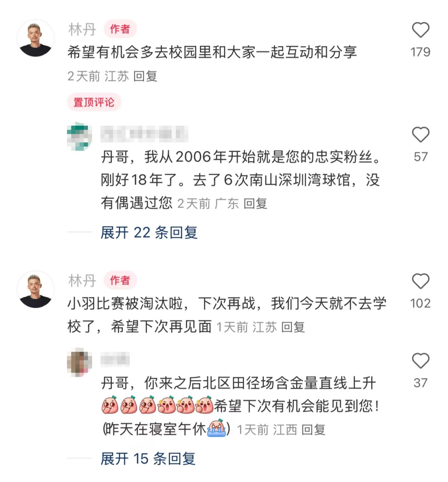The width and height of the screenshot is (448, 482).
Task: Open 林丹 username on the first comment
Action: [x=82, y=29]
